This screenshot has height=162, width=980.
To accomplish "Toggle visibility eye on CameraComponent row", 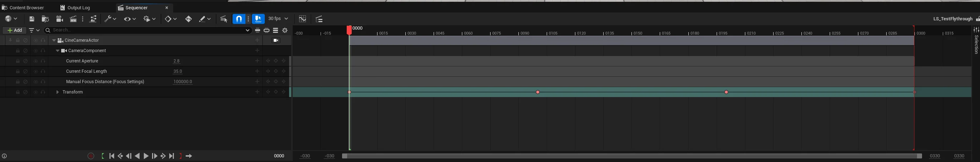I will [x=35, y=50].
